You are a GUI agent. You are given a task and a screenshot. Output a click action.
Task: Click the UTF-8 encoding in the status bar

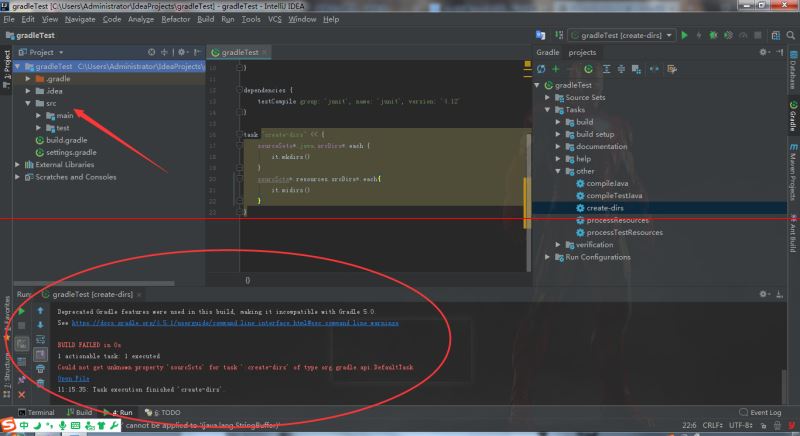(x=741, y=425)
